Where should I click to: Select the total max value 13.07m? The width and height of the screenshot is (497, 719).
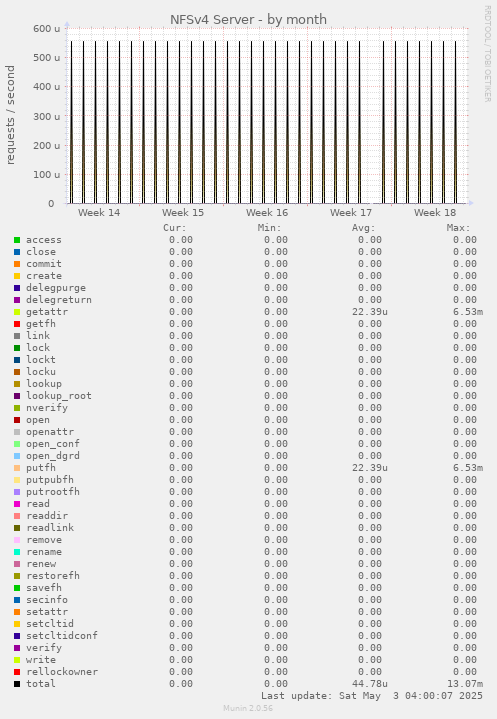click(465, 684)
